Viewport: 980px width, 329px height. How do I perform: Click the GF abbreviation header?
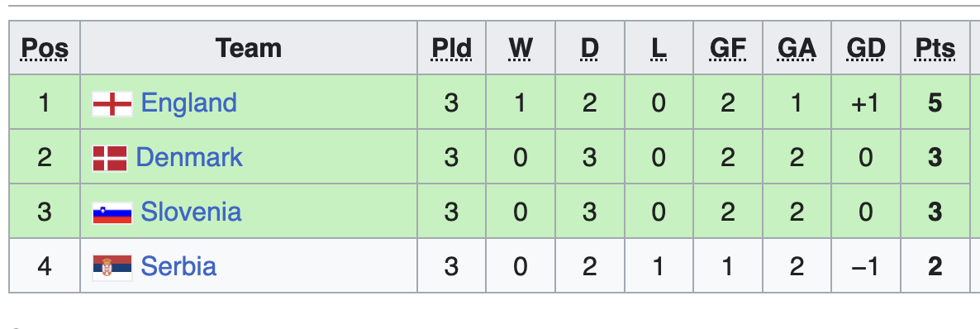click(x=728, y=48)
